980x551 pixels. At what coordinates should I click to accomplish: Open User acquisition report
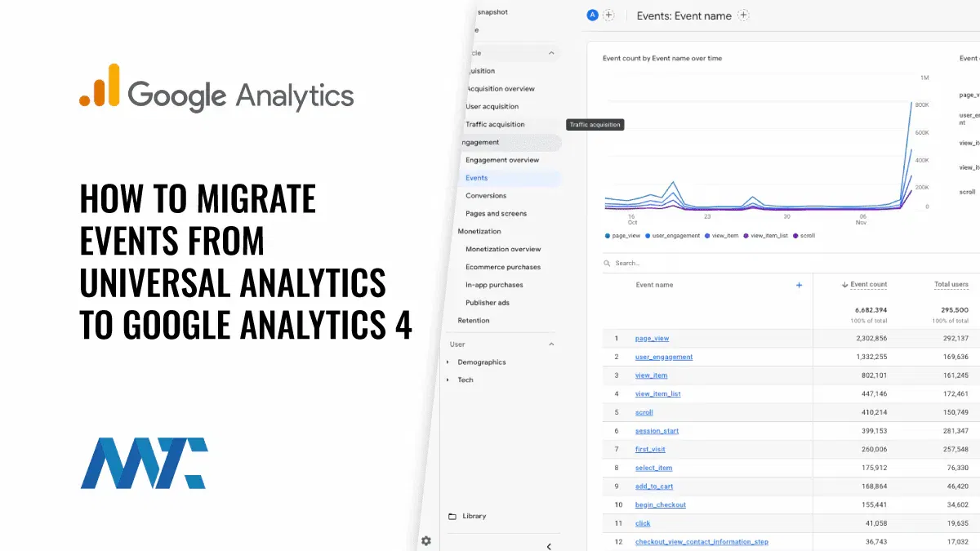point(492,106)
